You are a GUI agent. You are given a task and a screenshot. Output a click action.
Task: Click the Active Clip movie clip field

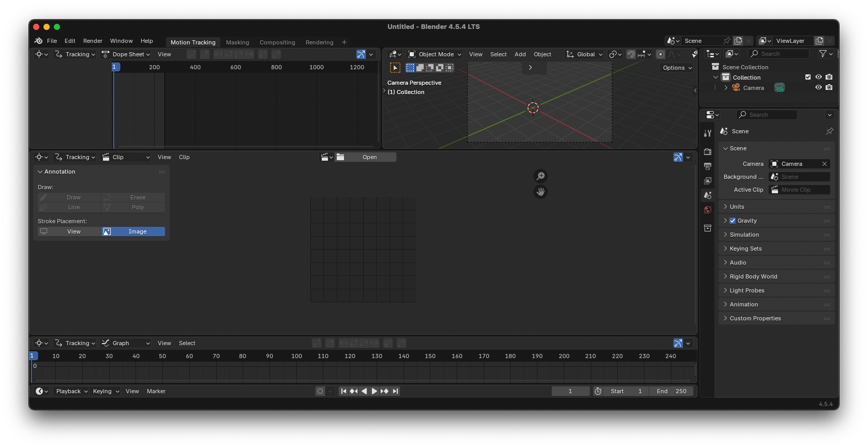800,190
